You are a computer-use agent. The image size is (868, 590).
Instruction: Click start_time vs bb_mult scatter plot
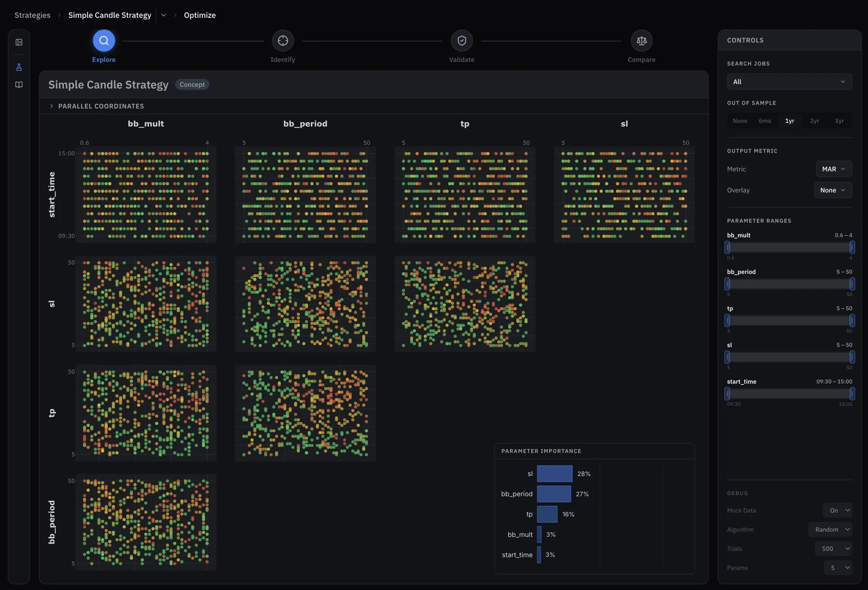146,195
